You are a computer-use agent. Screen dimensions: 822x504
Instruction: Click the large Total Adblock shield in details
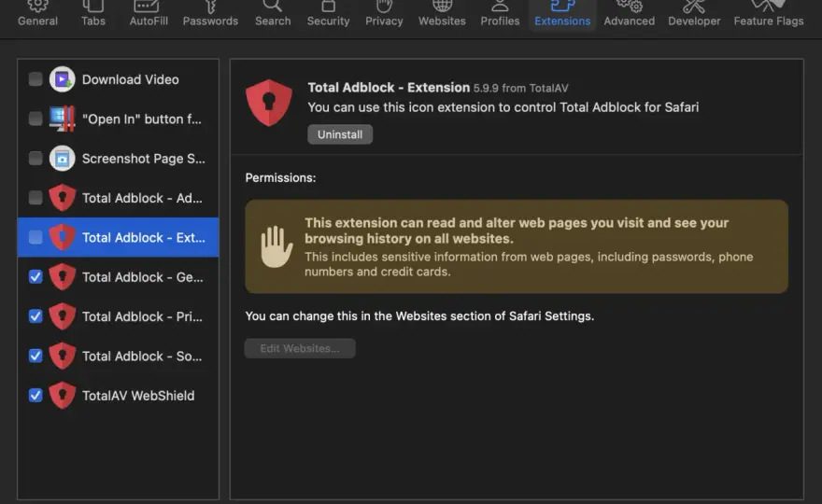(x=269, y=103)
